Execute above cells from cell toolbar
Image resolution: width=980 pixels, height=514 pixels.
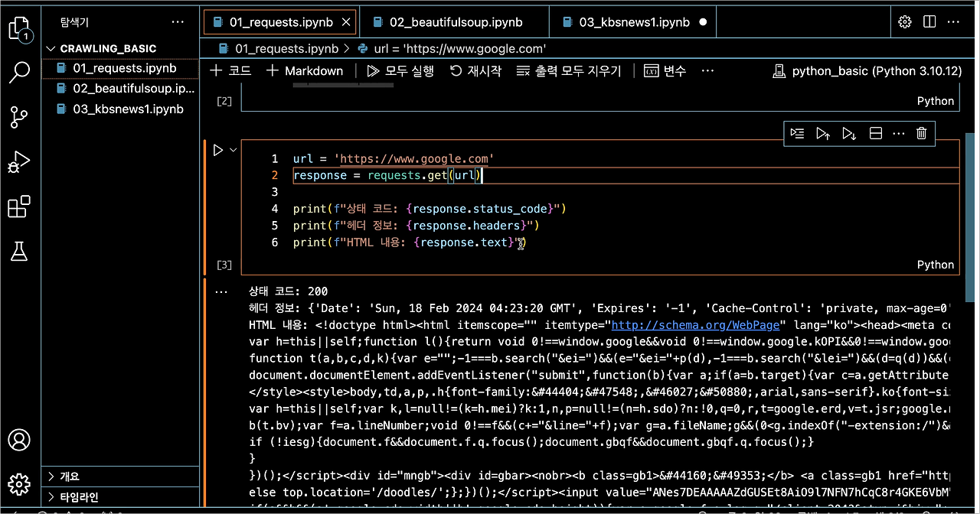coord(823,134)
